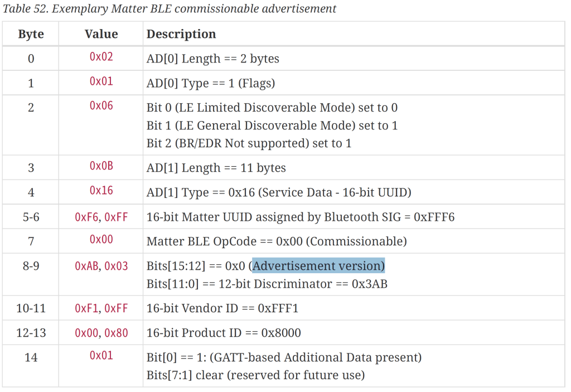This screenshot has height=392, width=571.
Task: Click the "Value" column header
Action: tap(101, 34)
